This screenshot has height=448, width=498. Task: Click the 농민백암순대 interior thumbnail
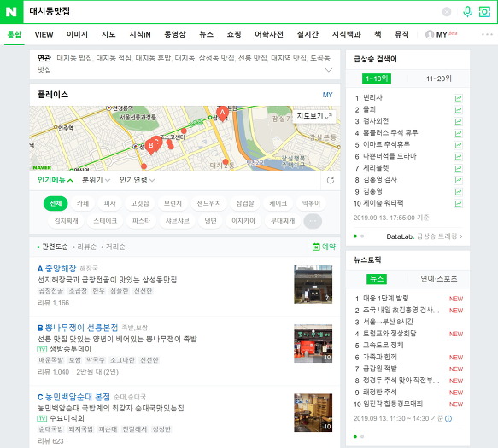coord(313,413)
